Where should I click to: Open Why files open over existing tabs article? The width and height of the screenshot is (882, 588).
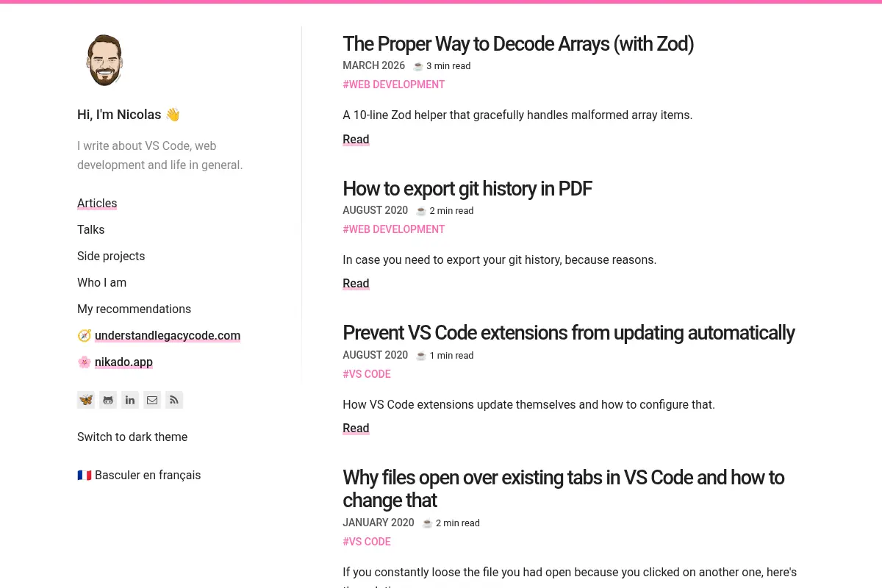click(x=563, y=489)
